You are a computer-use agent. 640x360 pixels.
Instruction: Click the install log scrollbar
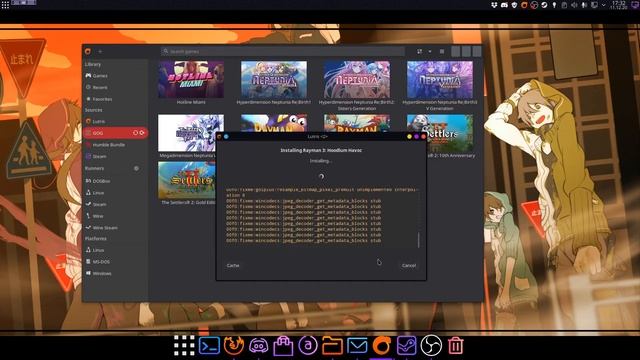click(x=418, y=240)
